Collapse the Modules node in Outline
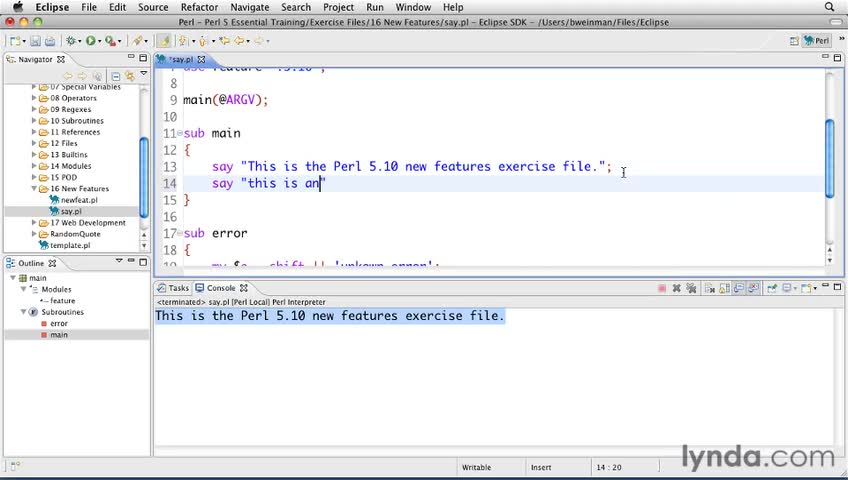The image size is (848, 480). coord(24,289)
